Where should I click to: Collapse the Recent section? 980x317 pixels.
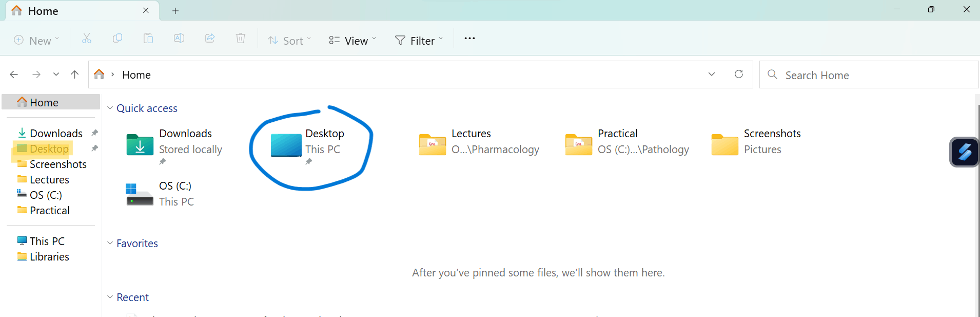click(x=110, y=297)
